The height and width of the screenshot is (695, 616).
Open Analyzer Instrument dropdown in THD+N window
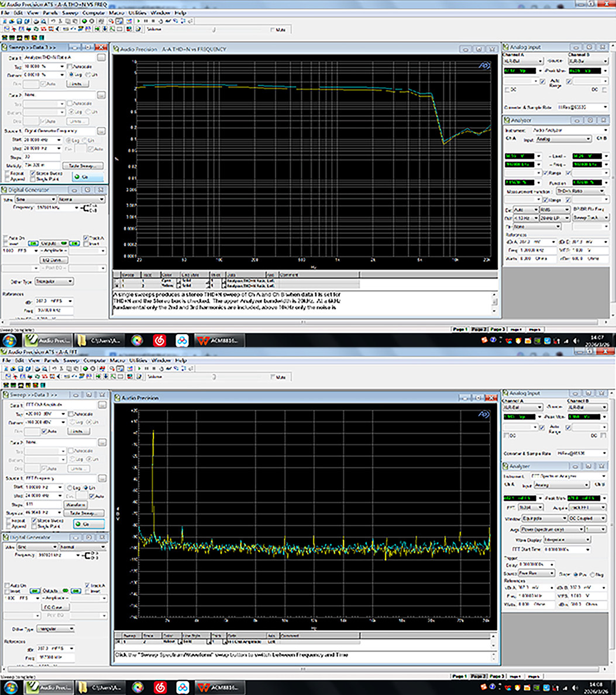tap(605, 130)
